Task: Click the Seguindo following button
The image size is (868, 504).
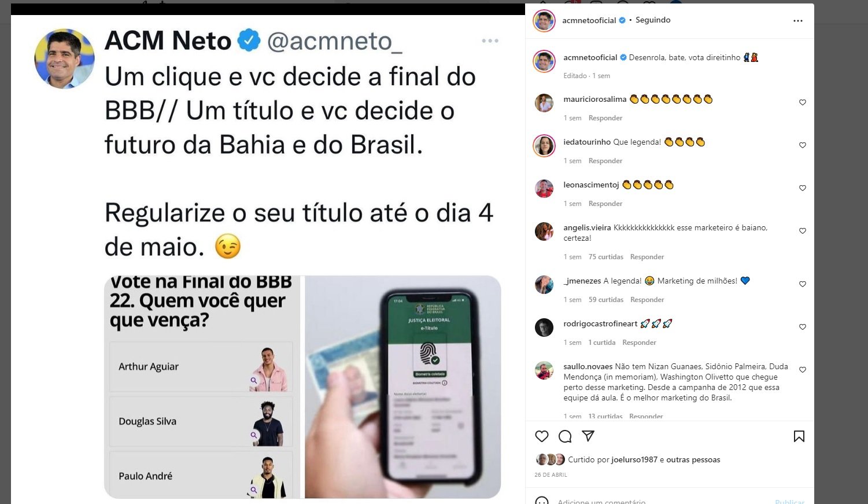Action: pos(653,20)
